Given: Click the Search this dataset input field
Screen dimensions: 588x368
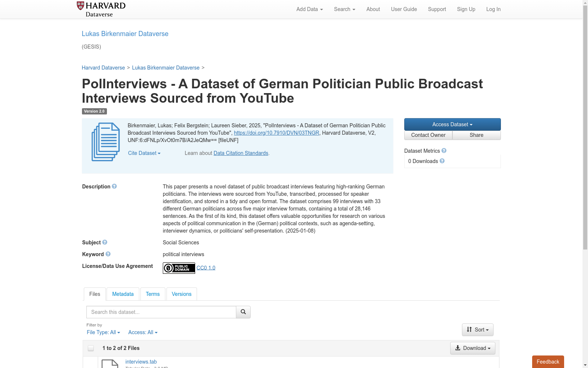Looking at the screenshot, I should pyautogui.click(x=161, y=312).
